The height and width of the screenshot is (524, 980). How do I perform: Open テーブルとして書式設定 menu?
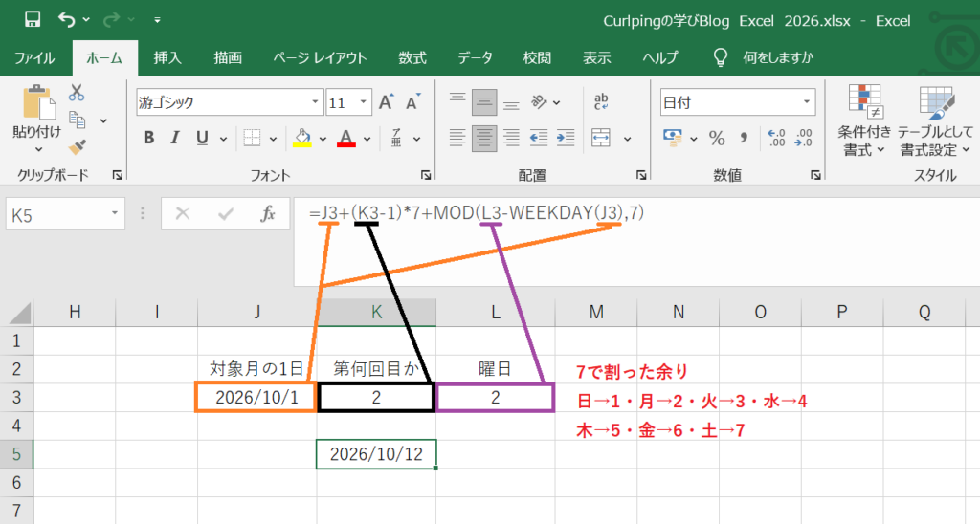point(936,121)
